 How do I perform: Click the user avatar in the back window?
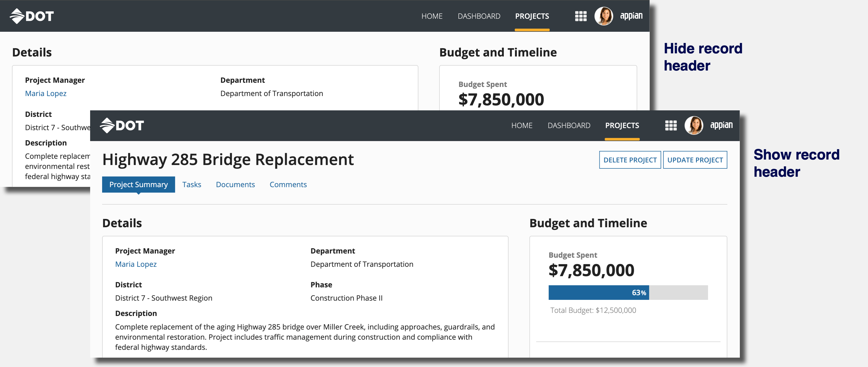click(x=604, y=16)
